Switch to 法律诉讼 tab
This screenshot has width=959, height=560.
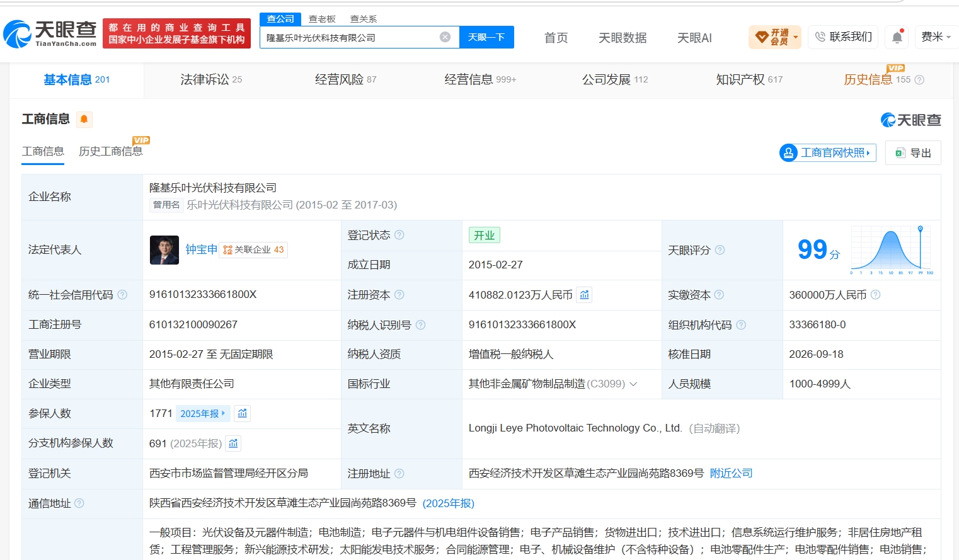pyautogui.click(x=211, y=80)
